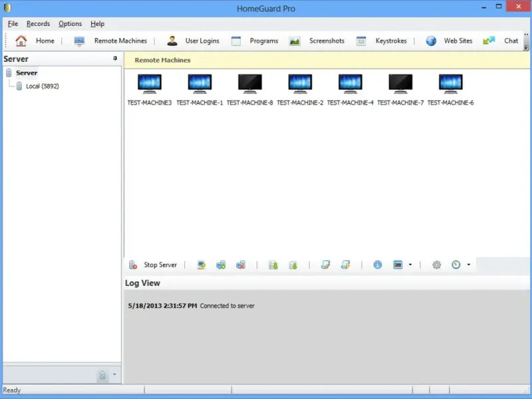Expand dropdown arrow next to clock icon
The width and height of the screenshot is (532, 399).
click(x=469, y=265)
